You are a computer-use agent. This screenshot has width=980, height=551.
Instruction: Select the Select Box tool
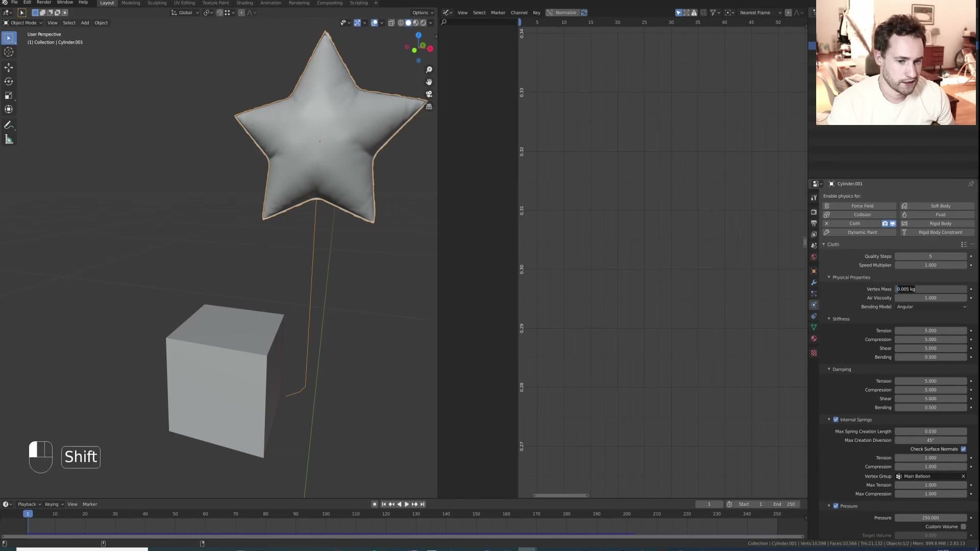click(9, 38)
